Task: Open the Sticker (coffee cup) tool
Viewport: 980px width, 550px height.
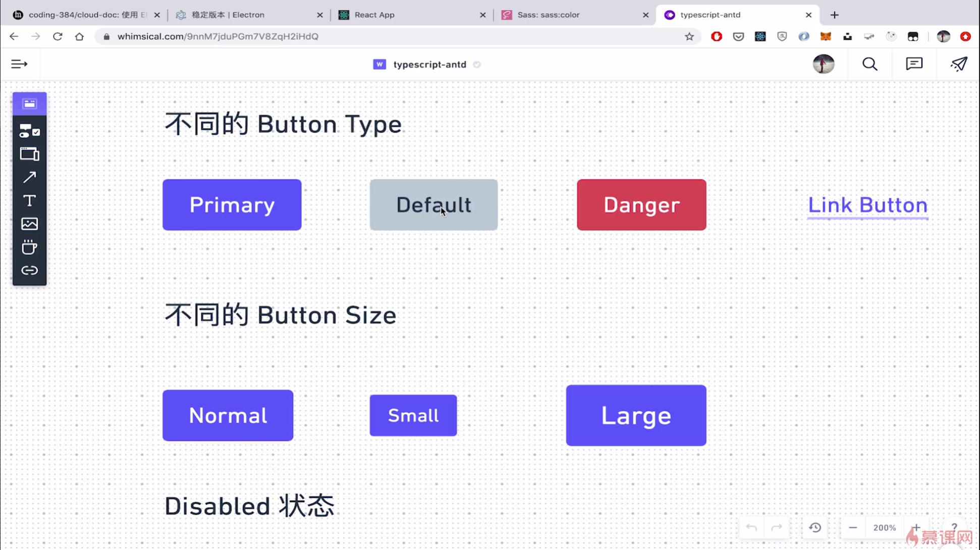Action: pyautogui.click(x=29, y=247)
